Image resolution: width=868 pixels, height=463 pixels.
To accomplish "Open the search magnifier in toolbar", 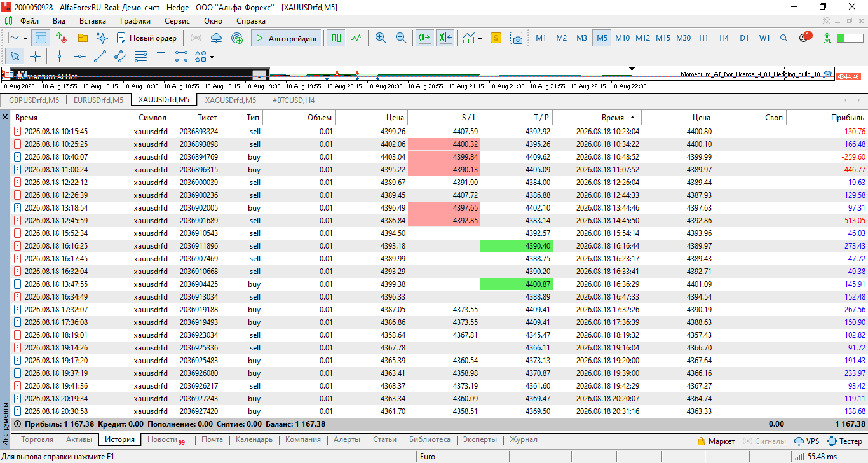I will click(x=783, y=38).
